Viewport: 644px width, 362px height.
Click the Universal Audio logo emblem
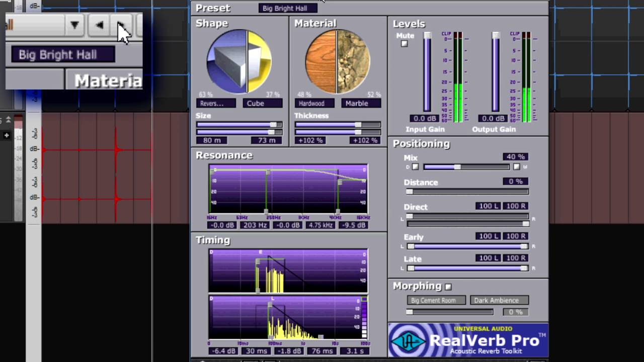click(x=408, y=341)
